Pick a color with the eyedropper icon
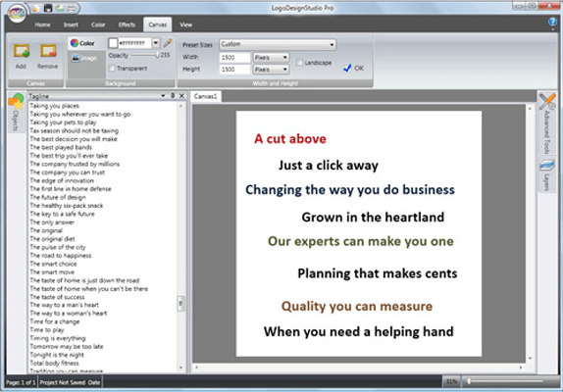563x392 pixels. (168, 43)
